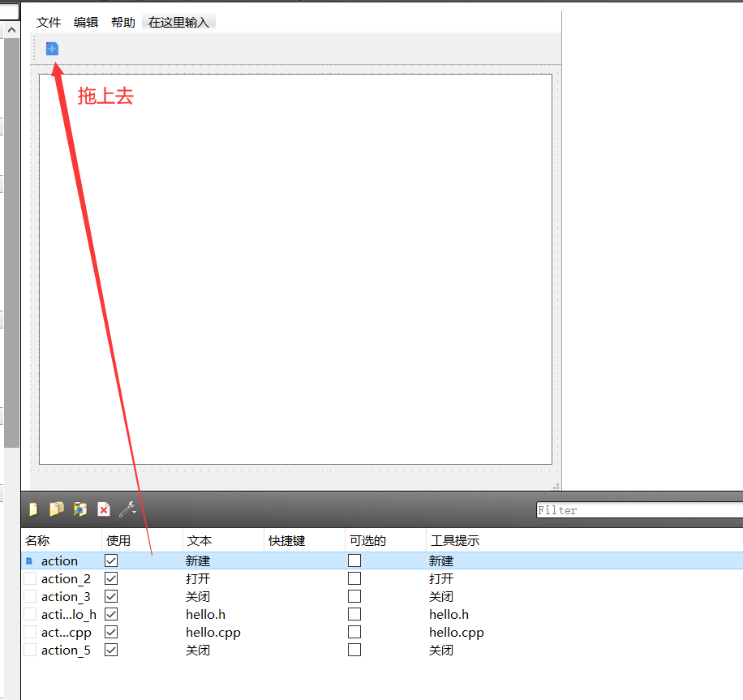Viewport: 743px width, 700px height.
Task: Toggle 使用 checkbox for action row
Action: pos(111,560)
